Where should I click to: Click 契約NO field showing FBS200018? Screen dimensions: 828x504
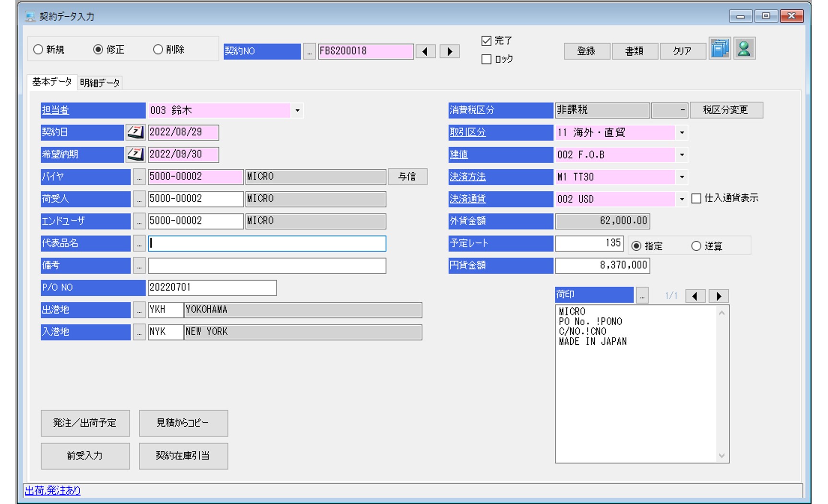(x=366, y=51)
